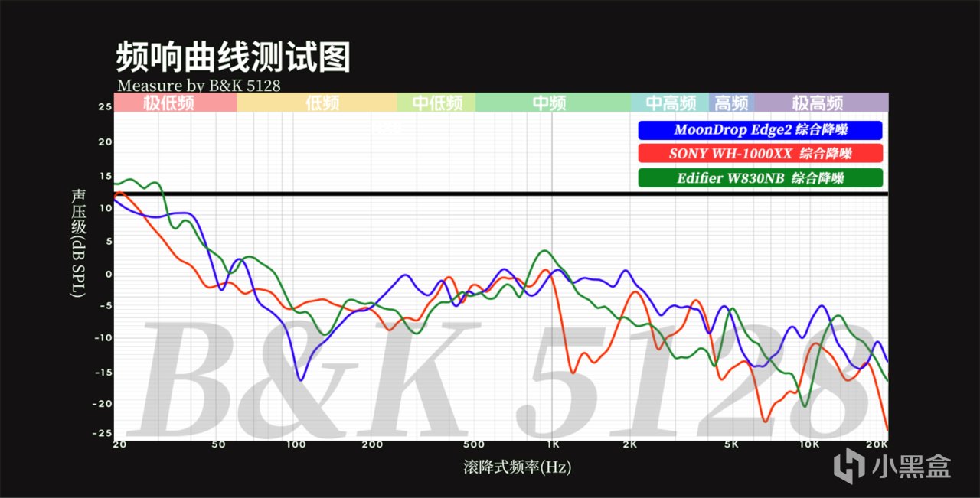Click the 声压级(dB SPL) y-axis label

point(80,243)
